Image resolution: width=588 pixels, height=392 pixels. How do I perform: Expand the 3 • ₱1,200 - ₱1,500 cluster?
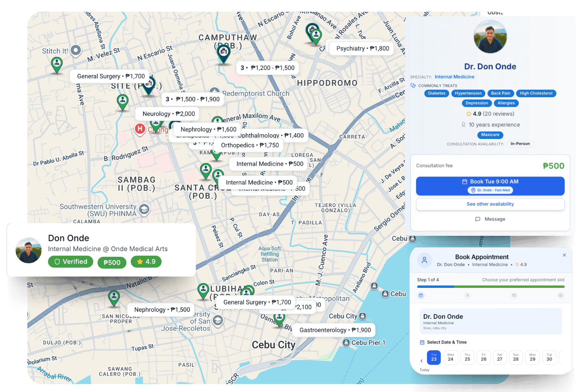(267, 68)
